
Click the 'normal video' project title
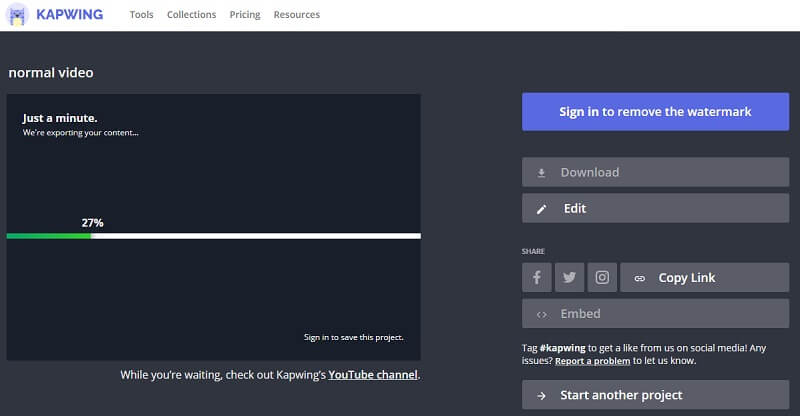point(51,72)
